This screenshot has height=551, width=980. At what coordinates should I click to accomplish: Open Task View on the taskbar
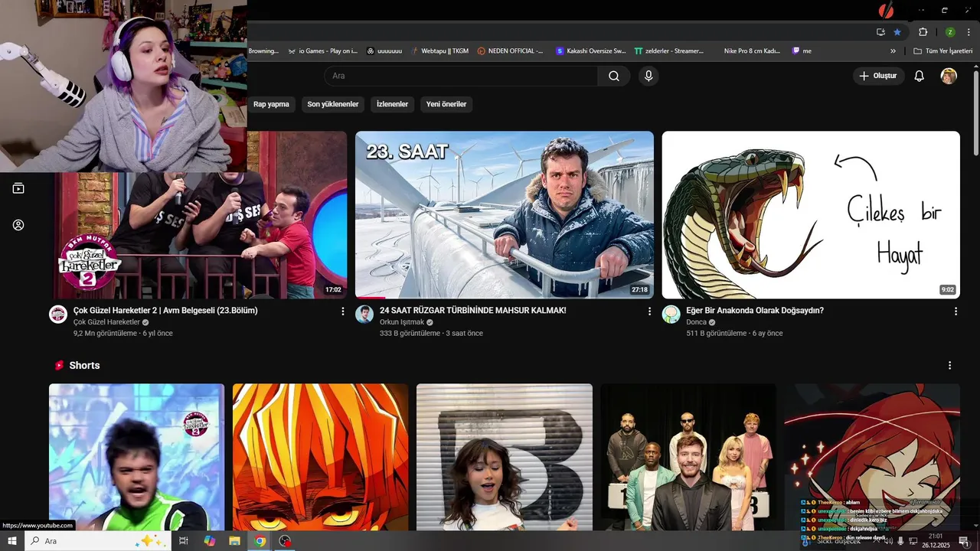(184, 541)
